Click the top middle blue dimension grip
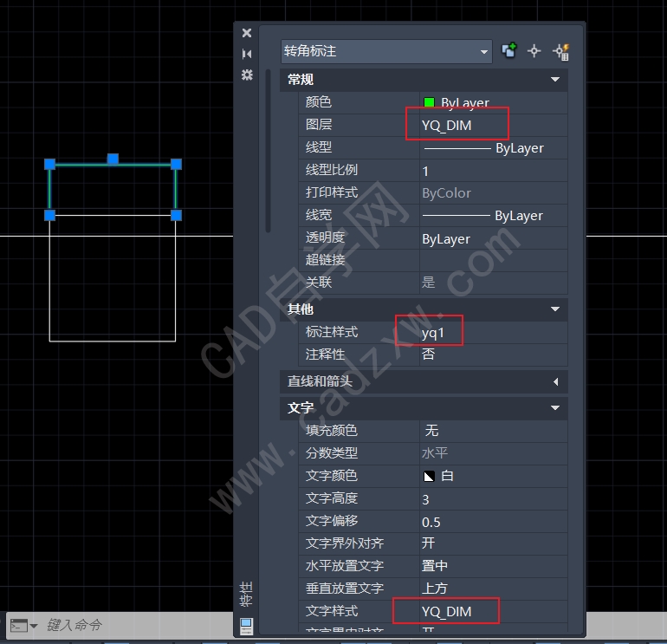Screen dimensions: 667x644 click(x=113, y=159)
